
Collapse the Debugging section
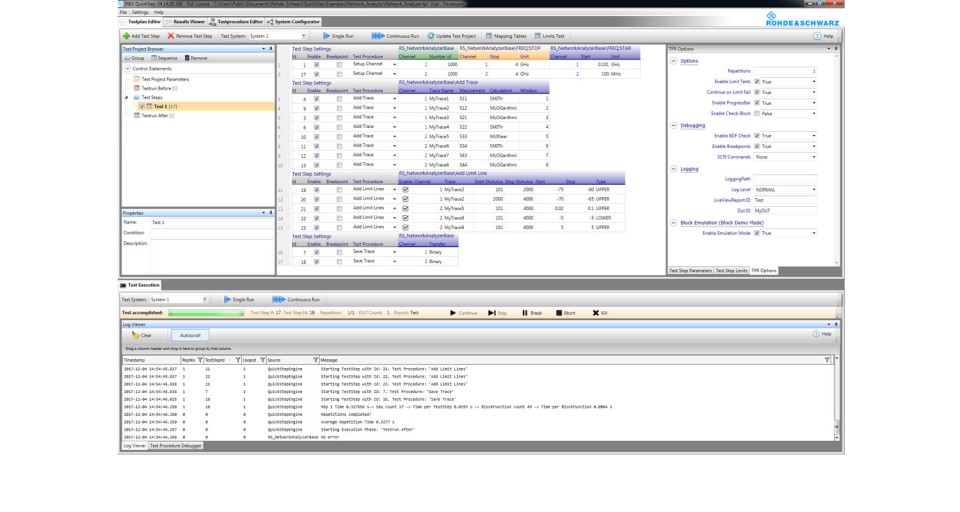(x=673, y=126)
